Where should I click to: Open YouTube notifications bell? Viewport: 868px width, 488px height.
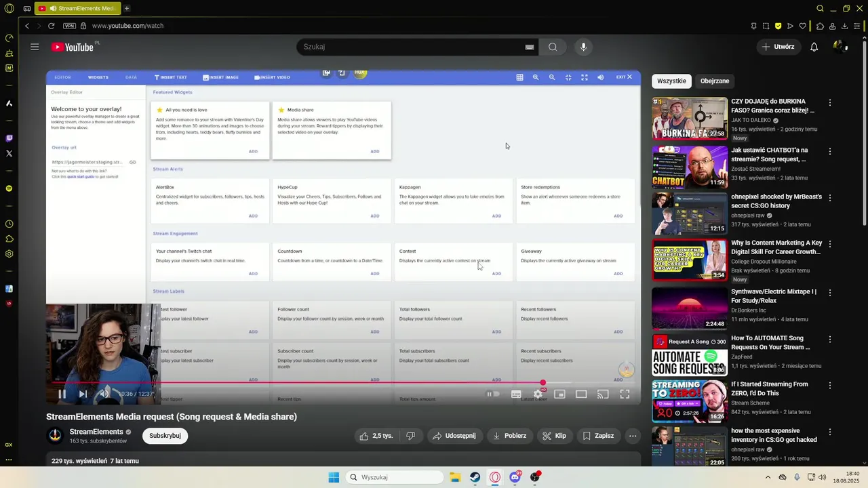pos(814,47)
